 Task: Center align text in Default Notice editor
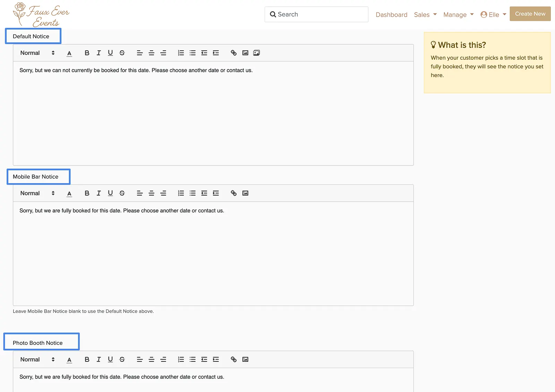tap(152, 53)
